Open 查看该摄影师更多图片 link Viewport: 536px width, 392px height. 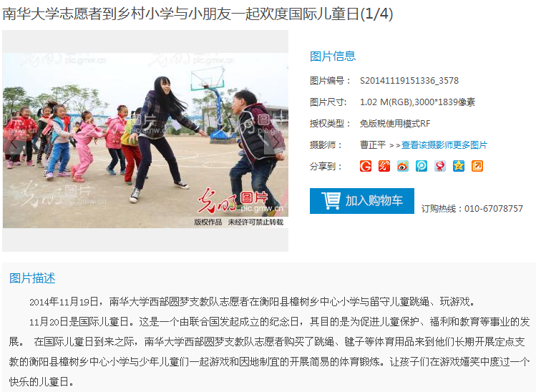tap(444, 145)
